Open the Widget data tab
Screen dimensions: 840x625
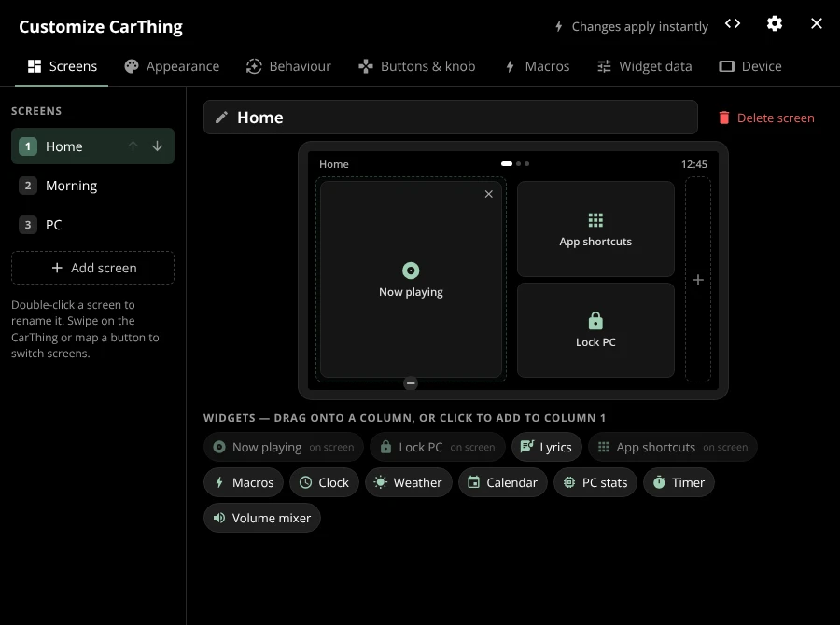click(x=644, y=66)
